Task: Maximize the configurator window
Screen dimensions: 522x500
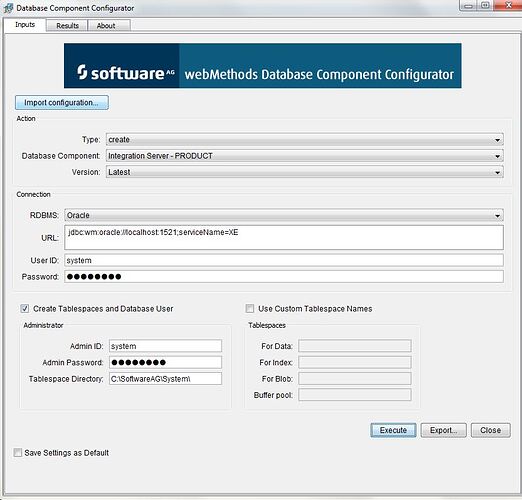Action: (486, 6)
